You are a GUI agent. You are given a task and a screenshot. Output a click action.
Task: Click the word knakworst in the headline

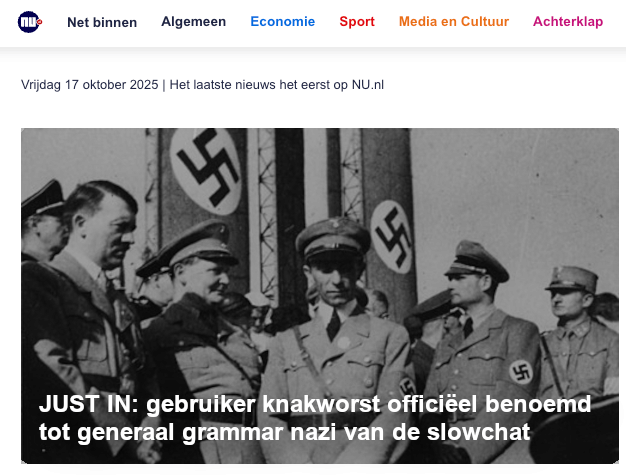pyautogui.click(x=321, y=404)
